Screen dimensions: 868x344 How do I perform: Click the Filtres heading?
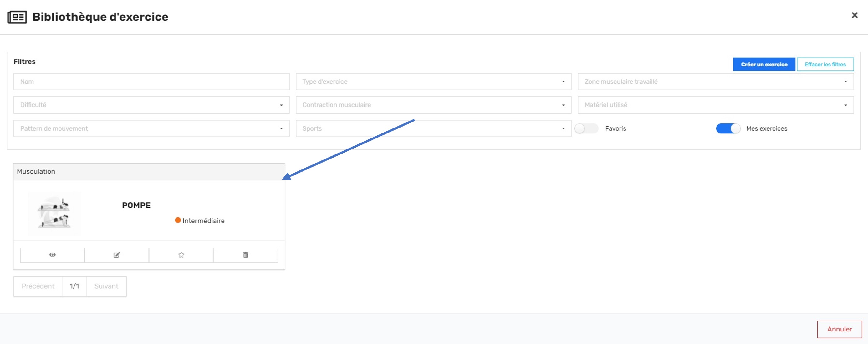[x=24, y=62]
